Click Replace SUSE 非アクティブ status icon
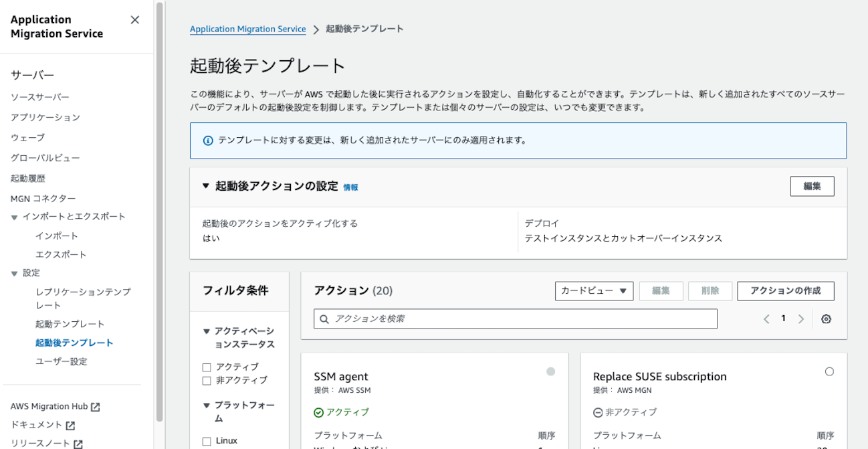The width and height of the screenshot is (868, 449). click(598, 412)
